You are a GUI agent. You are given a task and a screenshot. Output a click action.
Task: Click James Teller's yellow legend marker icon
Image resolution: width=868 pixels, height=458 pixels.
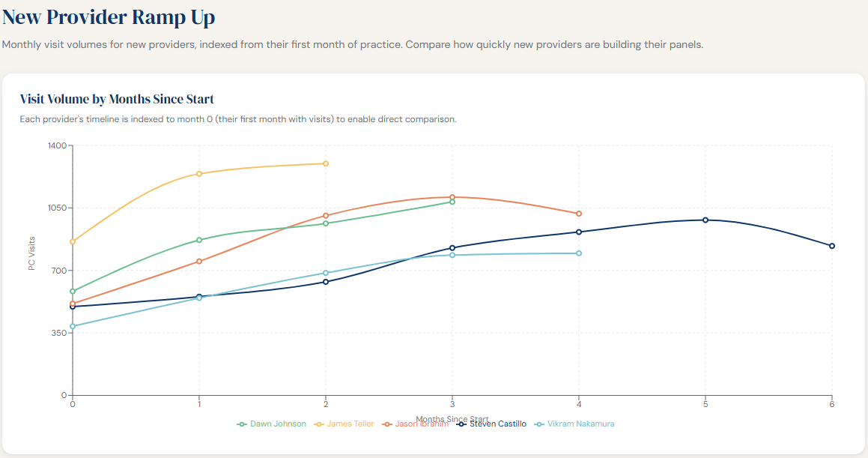point(318,424)
